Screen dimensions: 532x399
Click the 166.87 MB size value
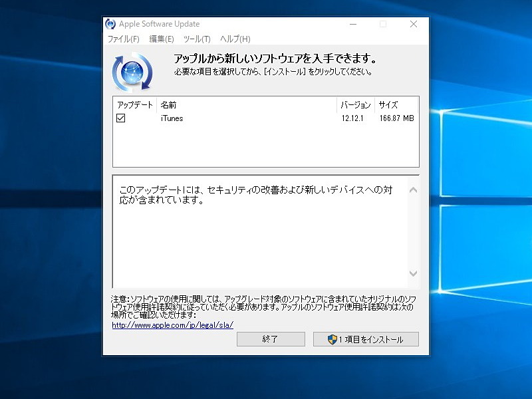[396, 118]
